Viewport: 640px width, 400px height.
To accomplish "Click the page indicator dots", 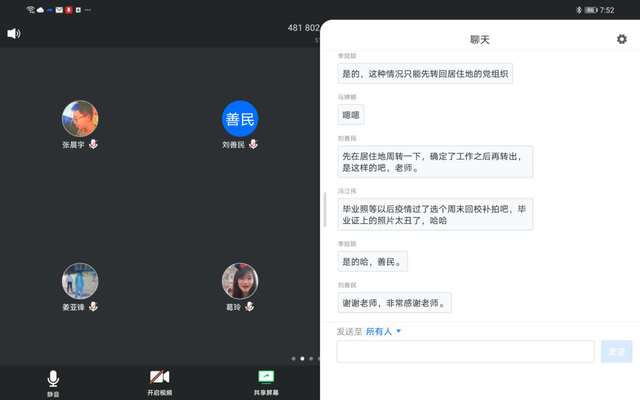I will click(303, 358).
